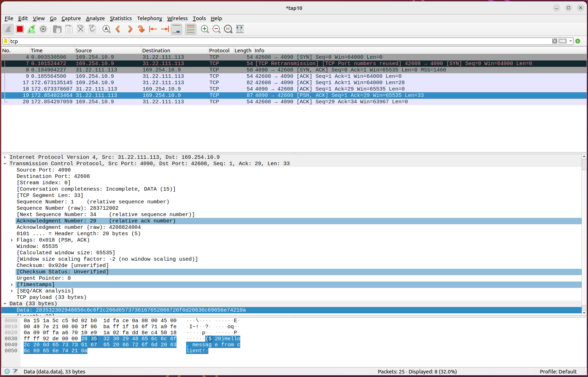Sort packets by Protocol column header
Image resolution: width=588 pixels, height=377 pixels.
click(x=220, y=51)
